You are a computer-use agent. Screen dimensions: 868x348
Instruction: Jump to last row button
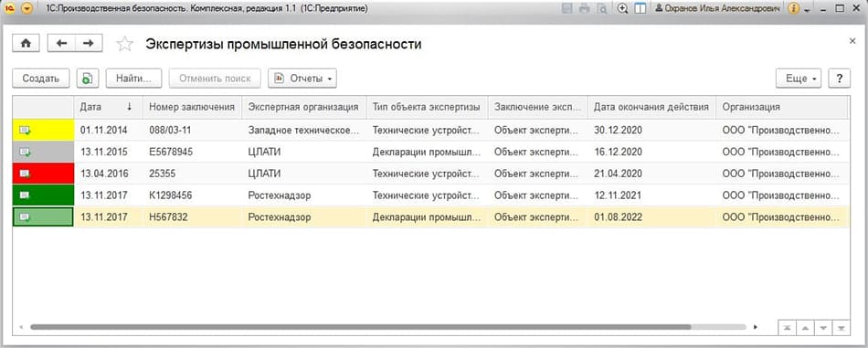coord(842,328)
